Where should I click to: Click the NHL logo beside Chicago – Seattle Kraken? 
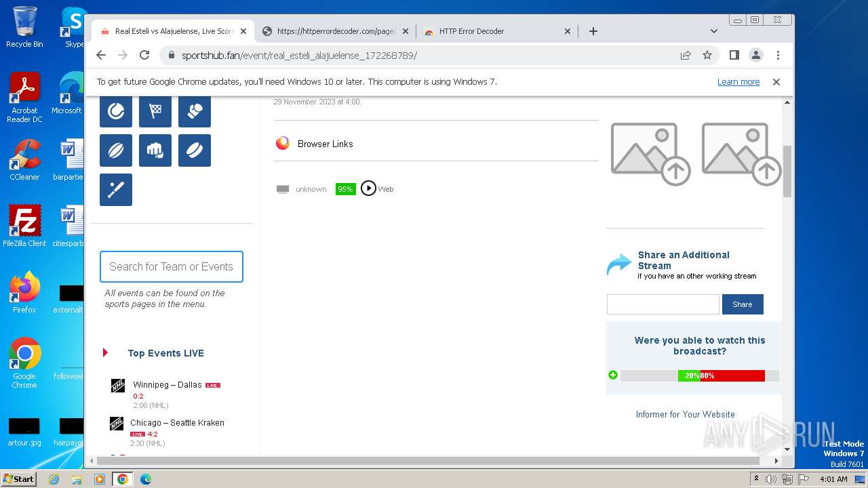coord(117,424)
